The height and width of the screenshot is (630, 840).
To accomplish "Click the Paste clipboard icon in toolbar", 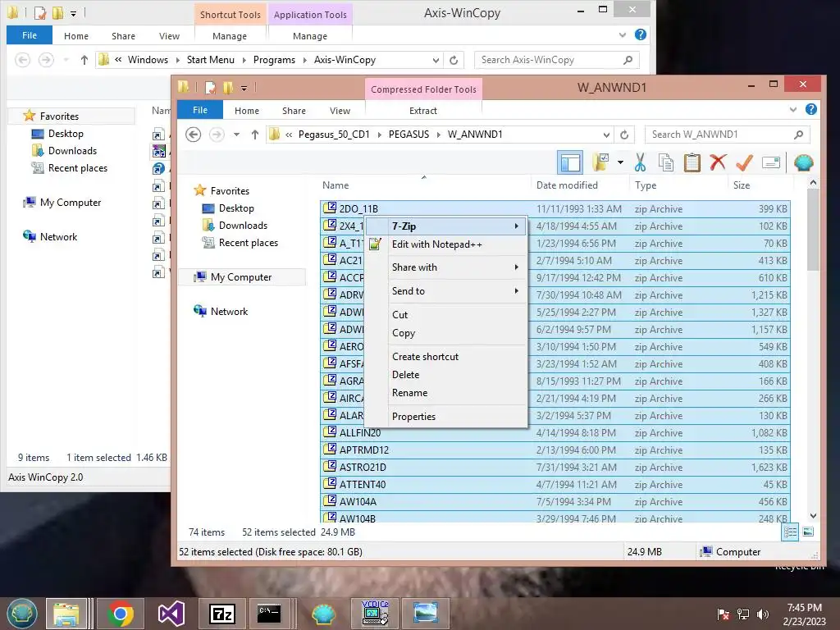I will [x=692, y=162].
